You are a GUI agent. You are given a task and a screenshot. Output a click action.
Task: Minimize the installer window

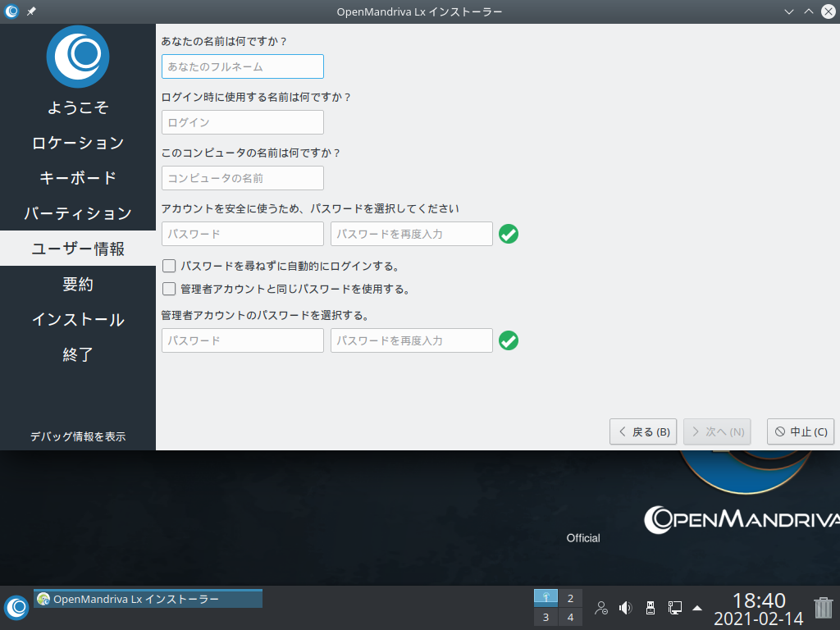788,11
